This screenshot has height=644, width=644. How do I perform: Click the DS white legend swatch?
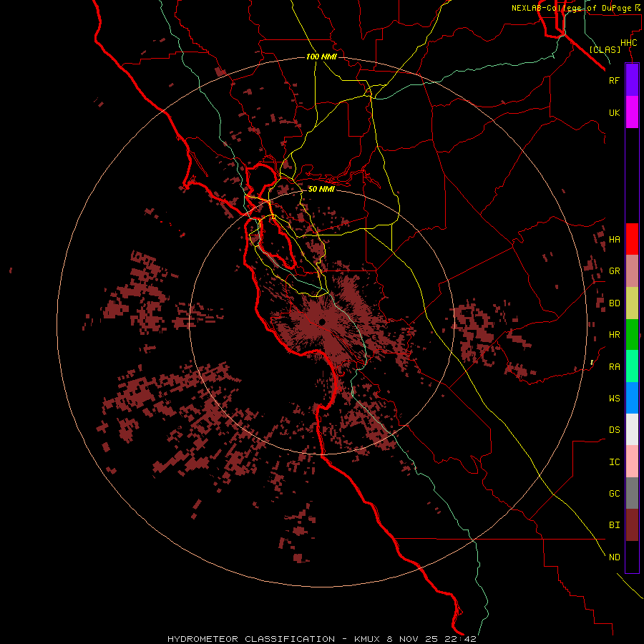[x=632, y=429]
